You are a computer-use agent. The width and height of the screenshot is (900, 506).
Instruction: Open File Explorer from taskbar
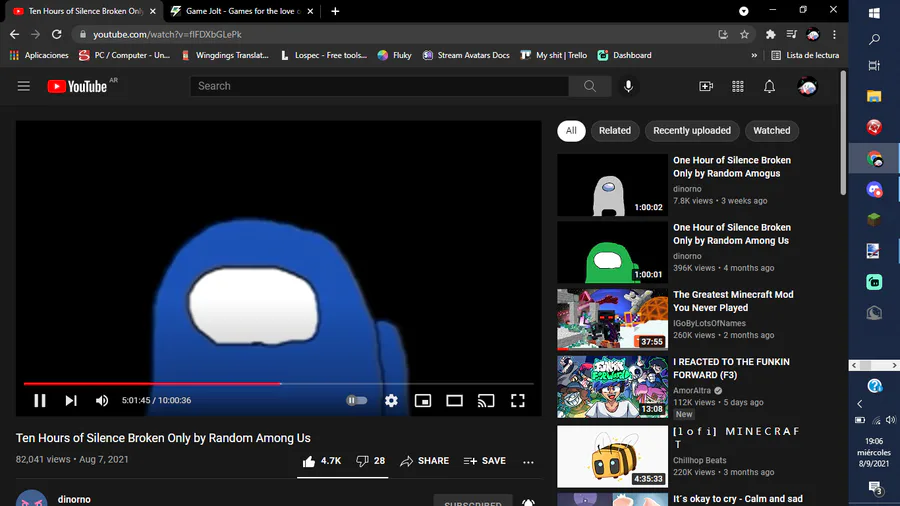874,96
